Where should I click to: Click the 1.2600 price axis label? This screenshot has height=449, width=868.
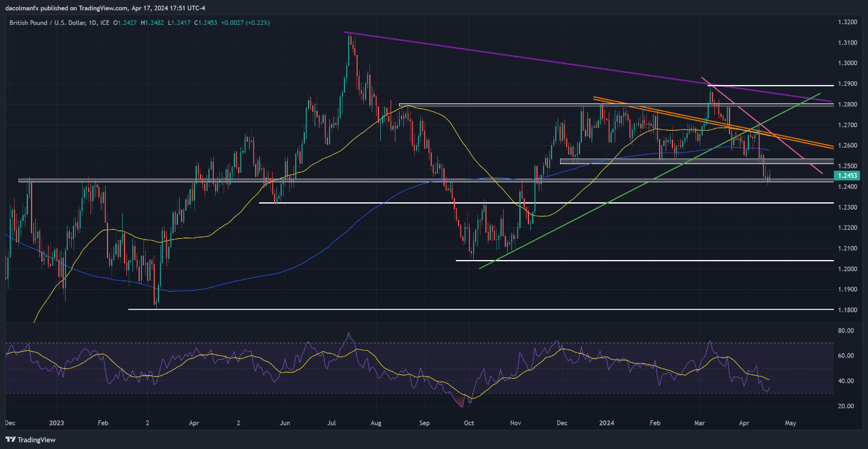click(x=847, y=146)
